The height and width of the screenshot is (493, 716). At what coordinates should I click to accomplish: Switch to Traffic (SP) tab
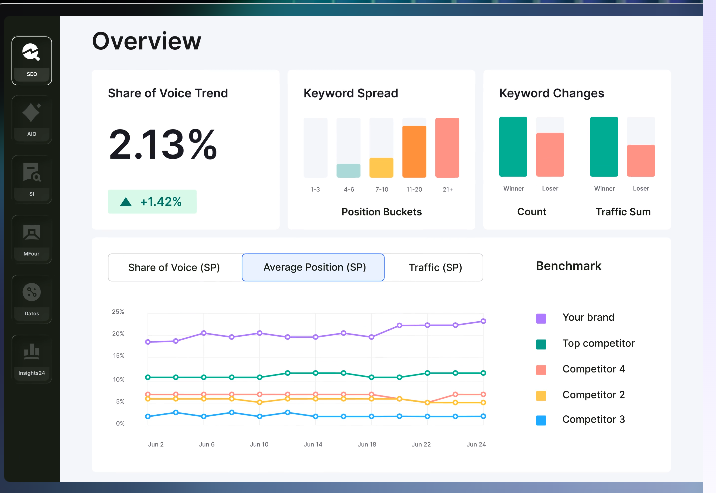coord(435,267)
